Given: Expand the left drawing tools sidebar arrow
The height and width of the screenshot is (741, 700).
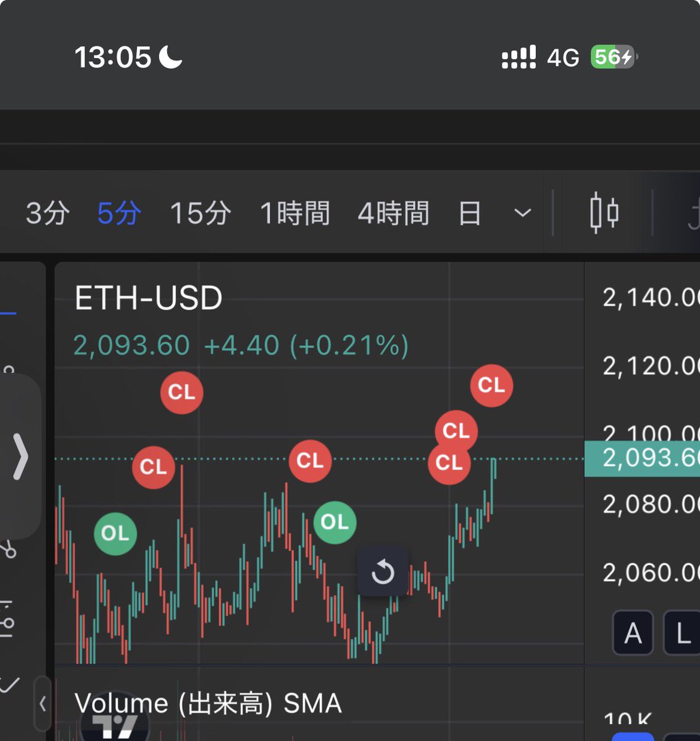Looking at the screenshot, I should pyautogui.click(x=21, y=456).
